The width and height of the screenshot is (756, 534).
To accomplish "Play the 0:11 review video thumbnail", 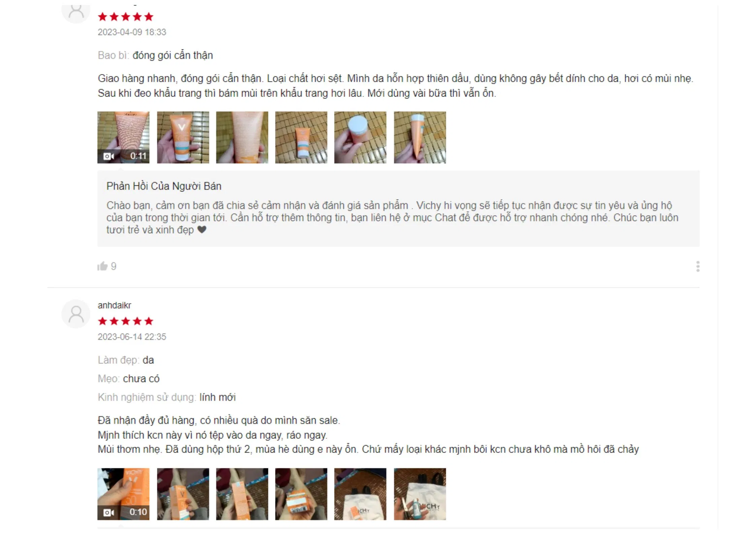I will click(x=123, y=137).
